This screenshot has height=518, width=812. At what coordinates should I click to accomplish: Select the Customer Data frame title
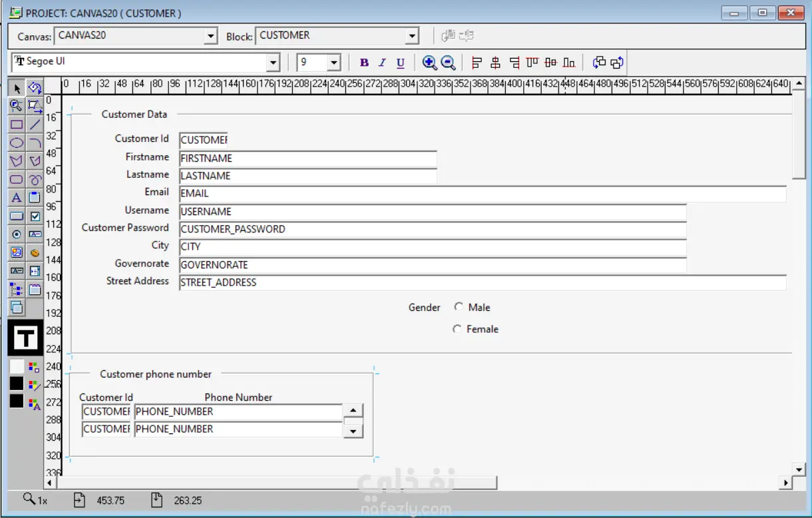click(134, 115)
